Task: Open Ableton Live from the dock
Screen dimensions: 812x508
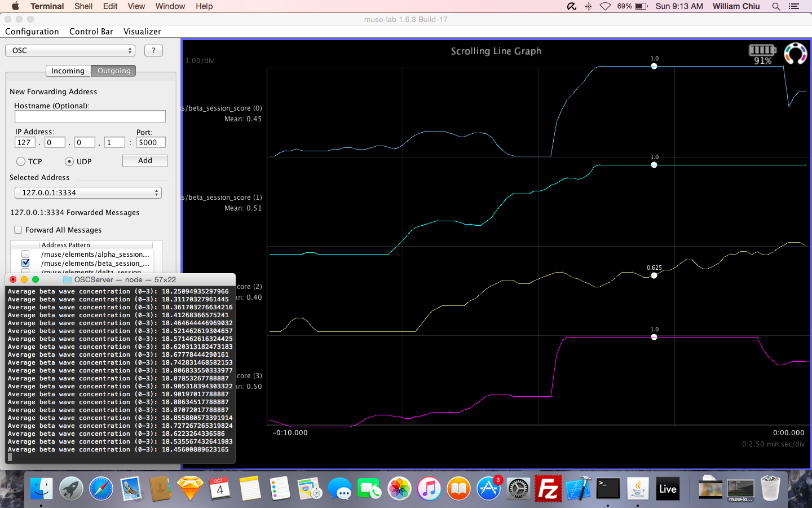Action: tap(668, 489)
